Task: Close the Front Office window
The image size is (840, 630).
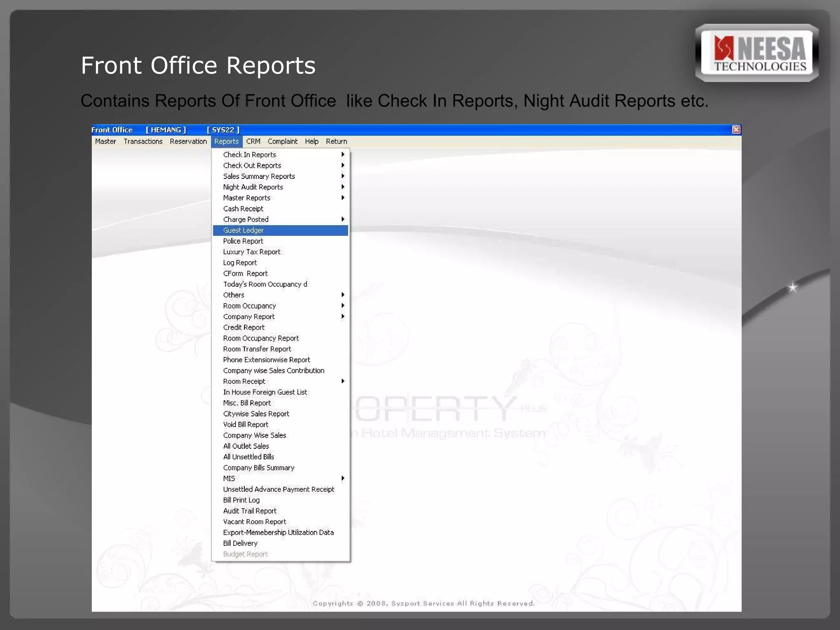Action: coord(736,130)
